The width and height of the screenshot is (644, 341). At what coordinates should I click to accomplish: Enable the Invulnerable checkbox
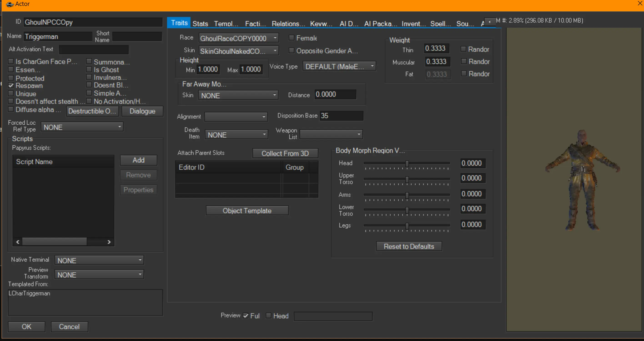point(89,77)
